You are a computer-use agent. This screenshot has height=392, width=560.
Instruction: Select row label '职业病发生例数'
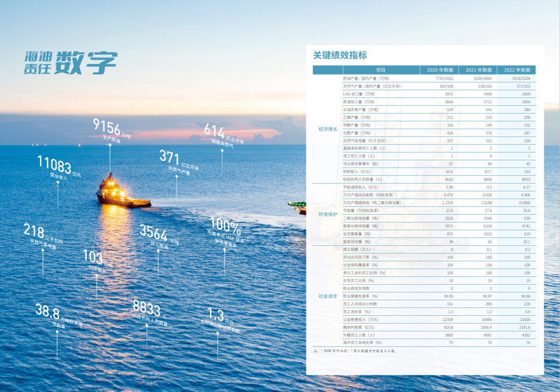click(x=356, y=288)
